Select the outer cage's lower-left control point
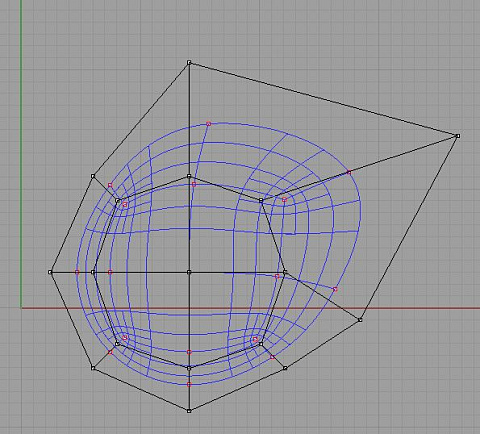This screenshot has height=434, width=480. (93, 368)
